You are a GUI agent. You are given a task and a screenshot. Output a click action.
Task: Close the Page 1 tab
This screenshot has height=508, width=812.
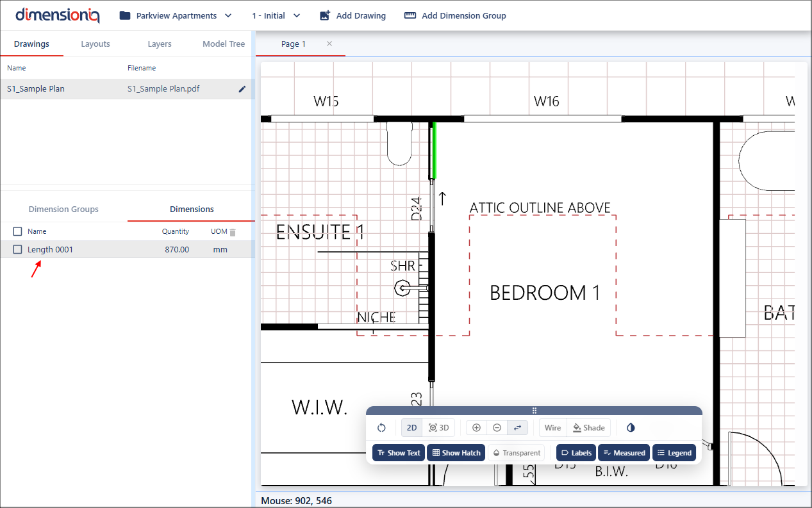click(x=329, y=44)
